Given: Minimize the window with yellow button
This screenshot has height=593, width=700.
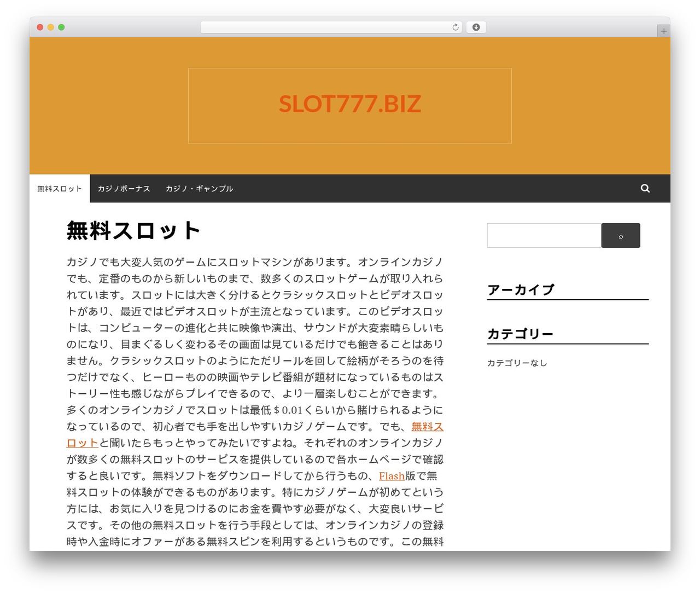Looking at the screenshot, I should tap(50, 27).
